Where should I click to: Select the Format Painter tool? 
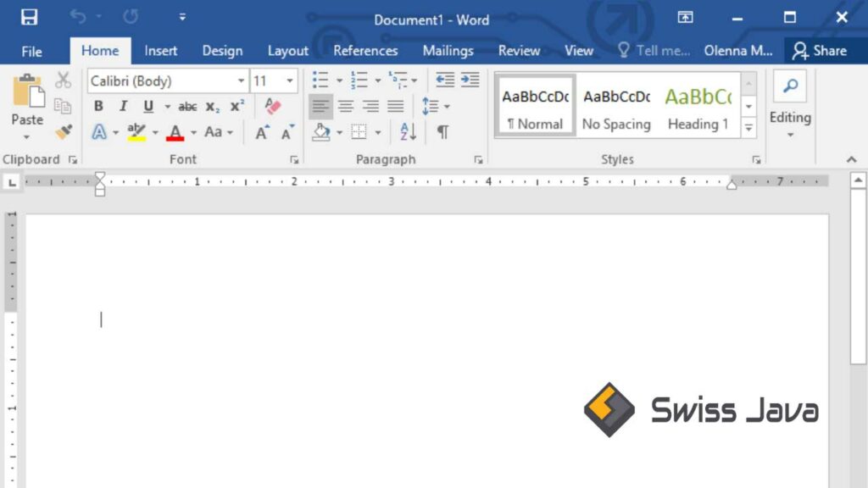[64, 132]
